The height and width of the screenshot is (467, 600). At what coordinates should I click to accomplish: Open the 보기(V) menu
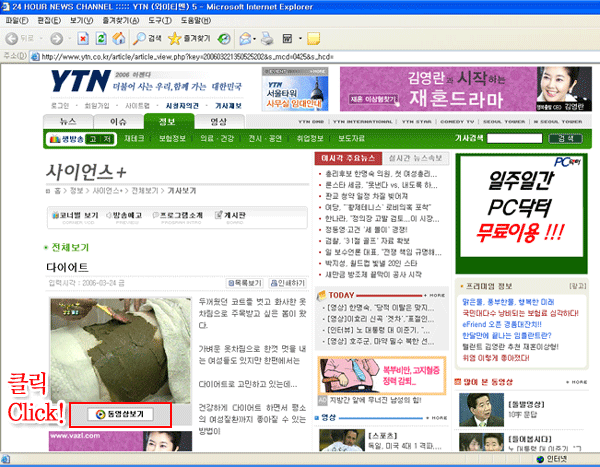coord(81,20)
